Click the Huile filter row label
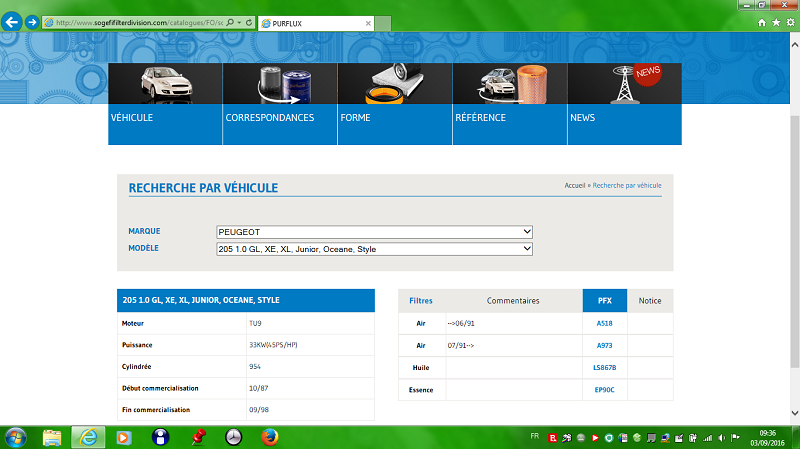 [421, 367]
